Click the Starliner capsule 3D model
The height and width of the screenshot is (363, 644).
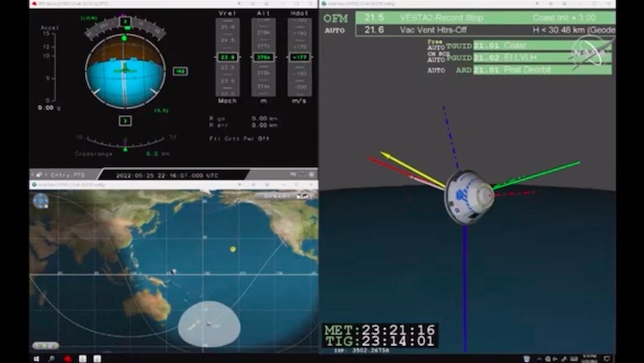pyautogui.click(x=469, y=197)
